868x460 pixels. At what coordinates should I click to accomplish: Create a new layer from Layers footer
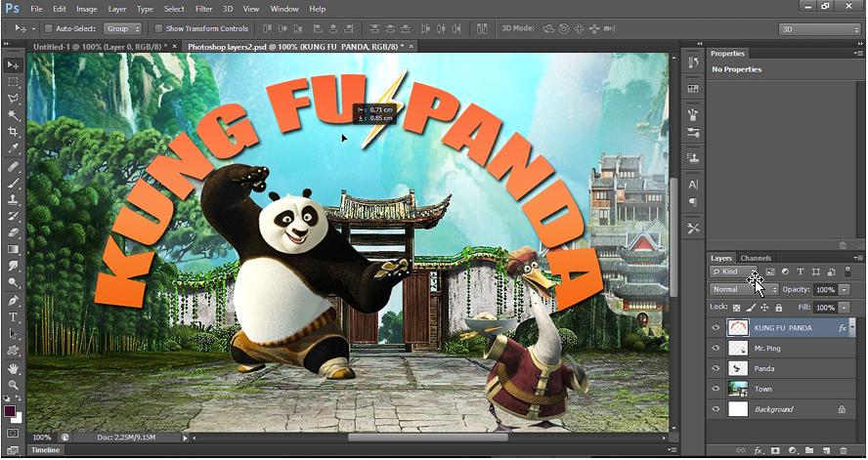click(827, 450)
